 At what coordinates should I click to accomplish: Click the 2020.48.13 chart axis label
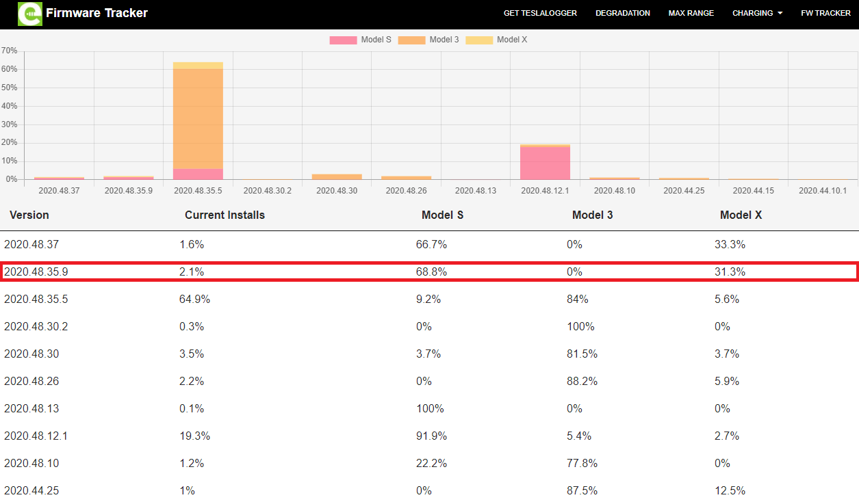[475, 191]
